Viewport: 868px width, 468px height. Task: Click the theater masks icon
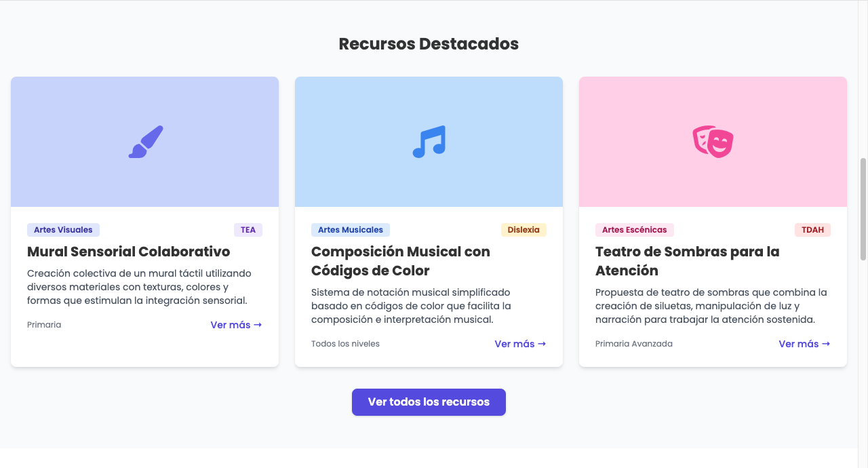tap(713, 142)
